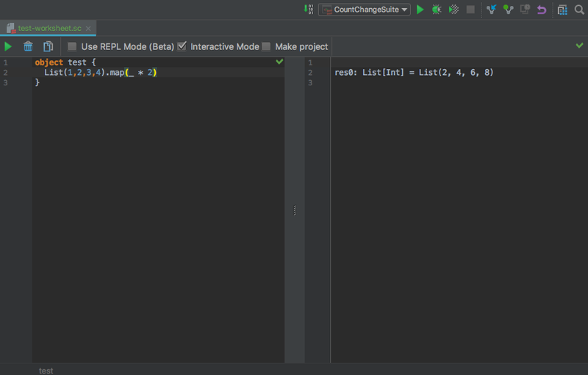Viewport: 588px width, 375px height.
Task: Click the List(1,2,3,4).map code line
Action: (101, 72)
